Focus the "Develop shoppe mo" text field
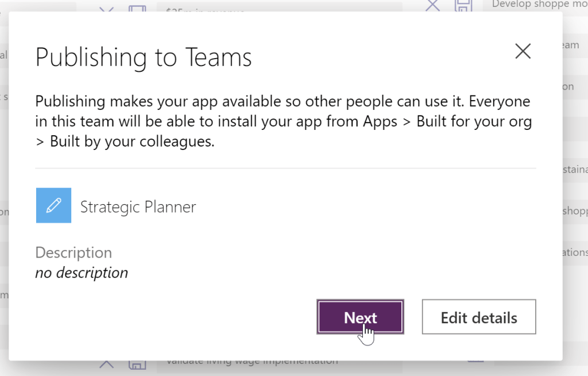 tap(539, 5)
